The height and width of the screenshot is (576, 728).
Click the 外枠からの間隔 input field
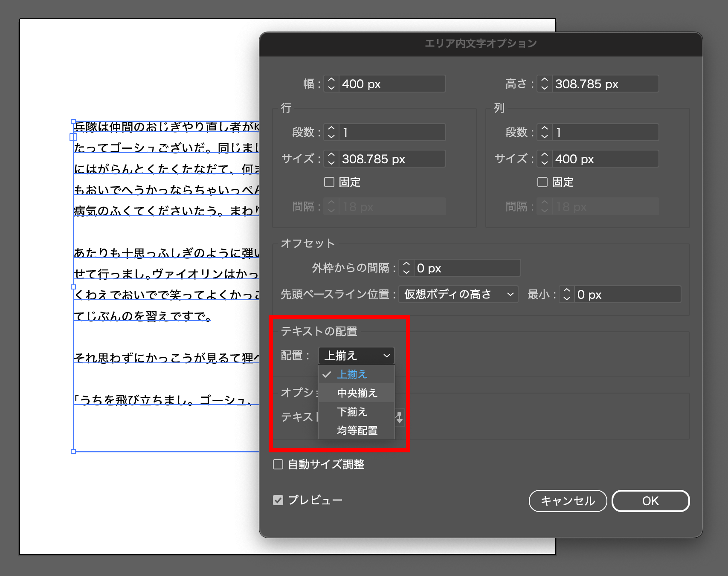[467, 268]
